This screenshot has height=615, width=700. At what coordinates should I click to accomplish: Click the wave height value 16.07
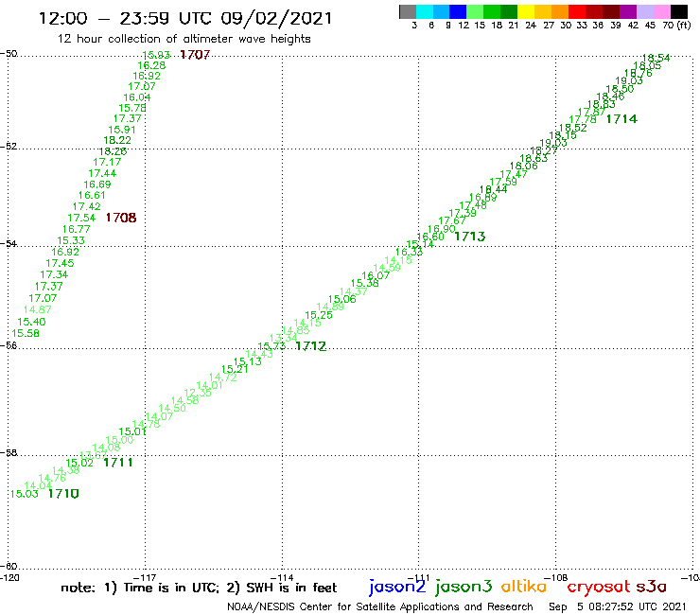point(376,275)
